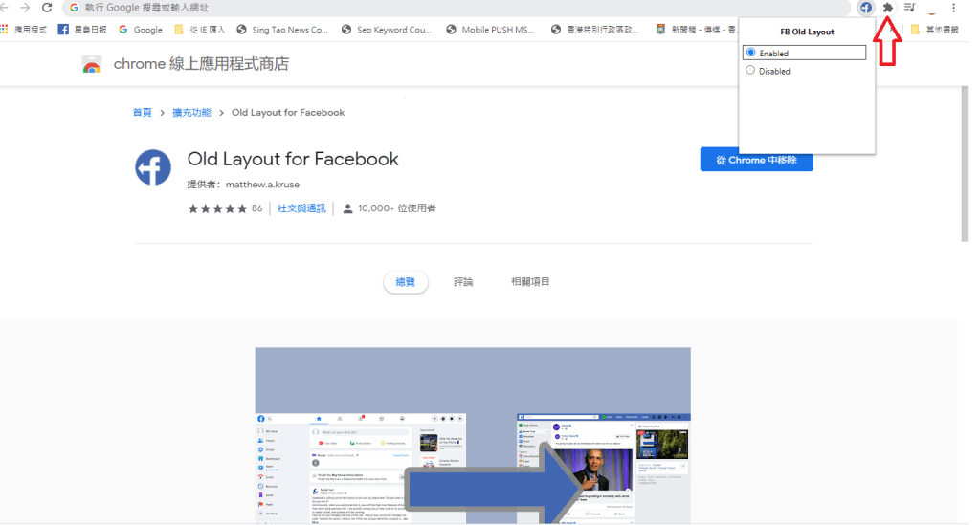Click the user count person icon

coord(348,208)
